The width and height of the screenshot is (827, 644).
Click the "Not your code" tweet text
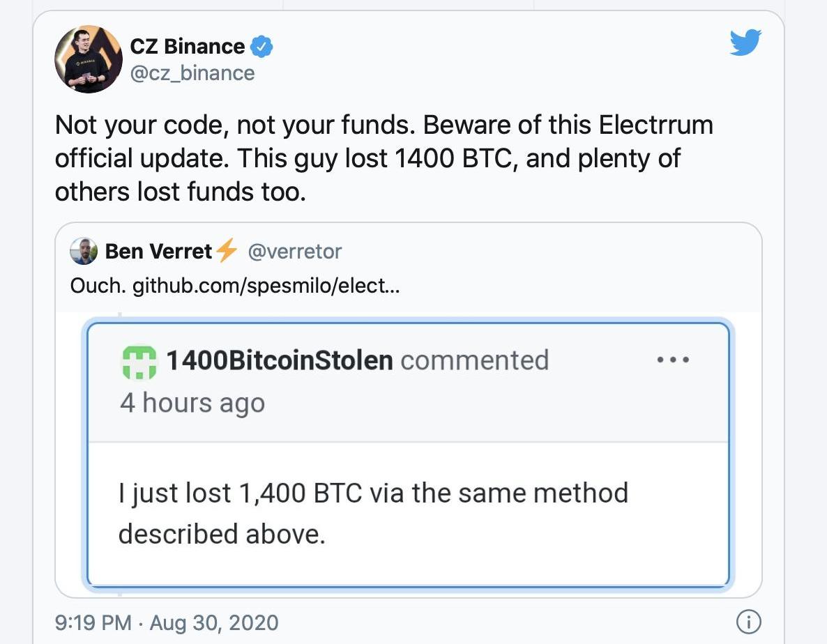coord(384,158)
